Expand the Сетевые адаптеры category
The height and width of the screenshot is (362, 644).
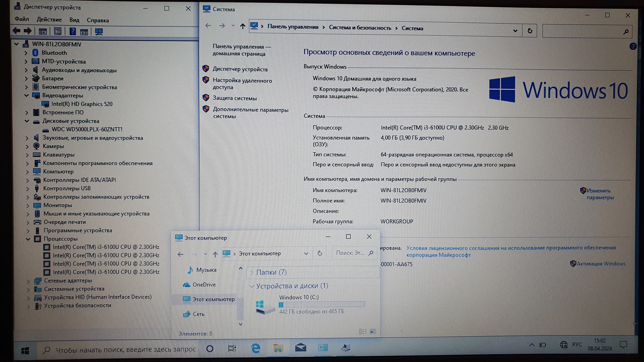pos(28,281)
